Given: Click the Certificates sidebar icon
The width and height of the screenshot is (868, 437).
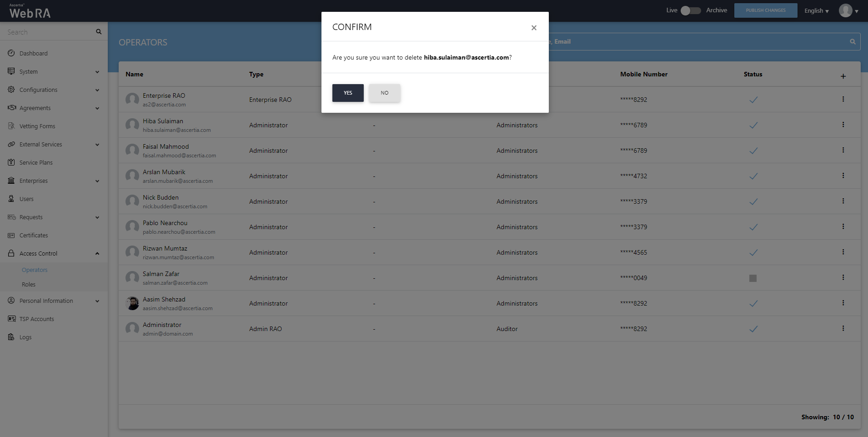Looking at the screenshot, I should [x=11, y=235].
